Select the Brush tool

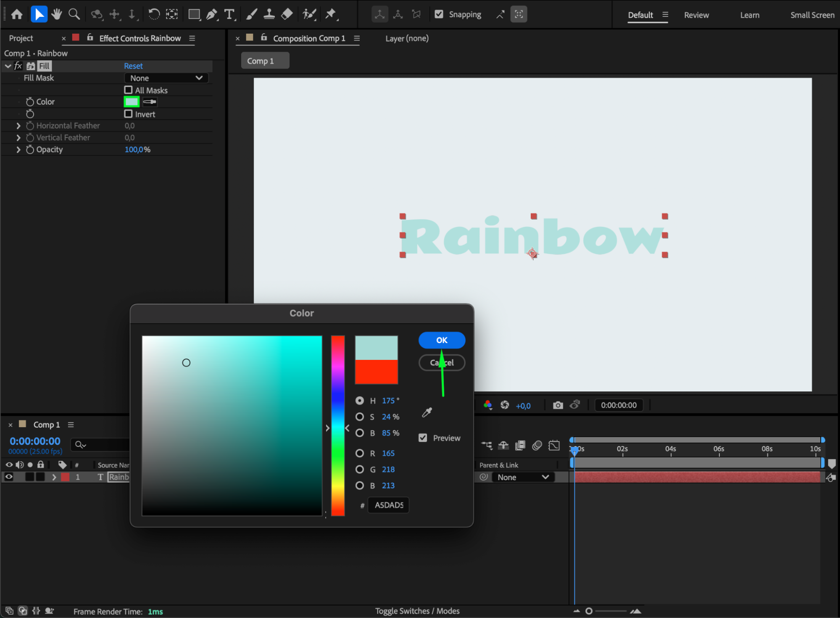point(252,14)
